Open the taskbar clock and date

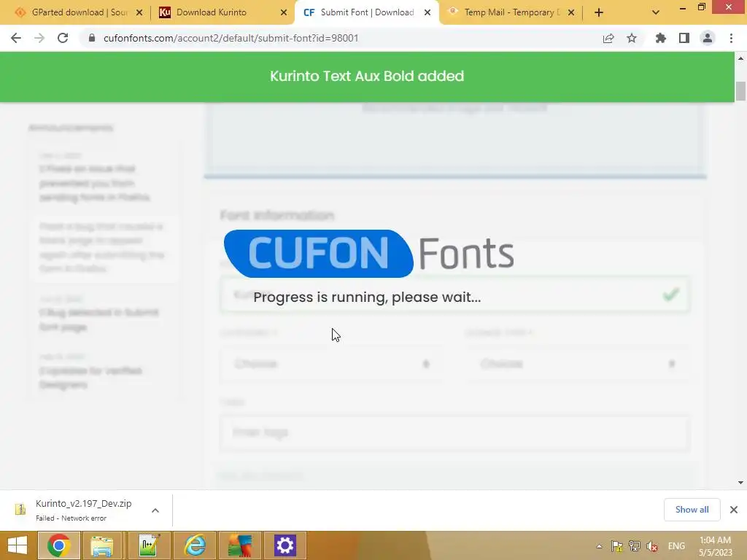pos(715,546)
